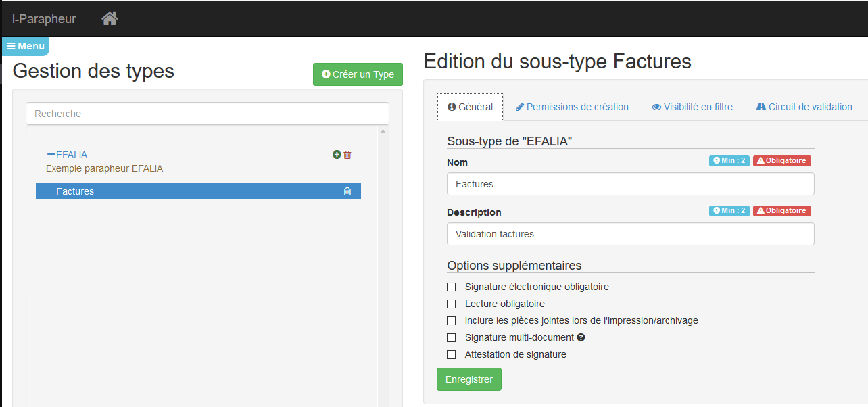The image size is (868, 407).
Task: Toggle Attestation de signature checkbox
Action: click(452, 355)
